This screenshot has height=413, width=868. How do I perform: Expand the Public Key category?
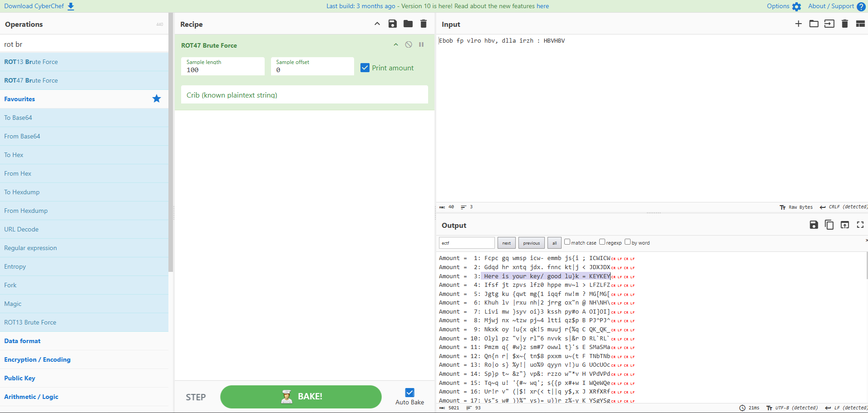click(x=84, y=378)
